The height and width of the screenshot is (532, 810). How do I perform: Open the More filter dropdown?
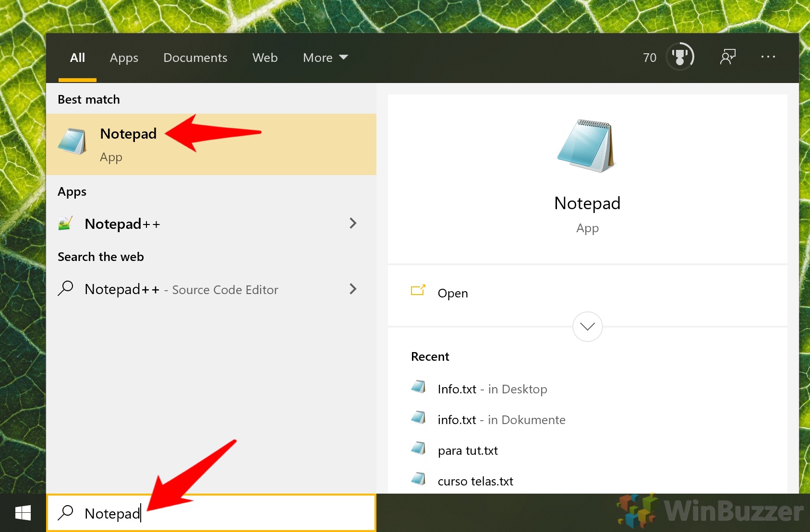tap(326, 58)
